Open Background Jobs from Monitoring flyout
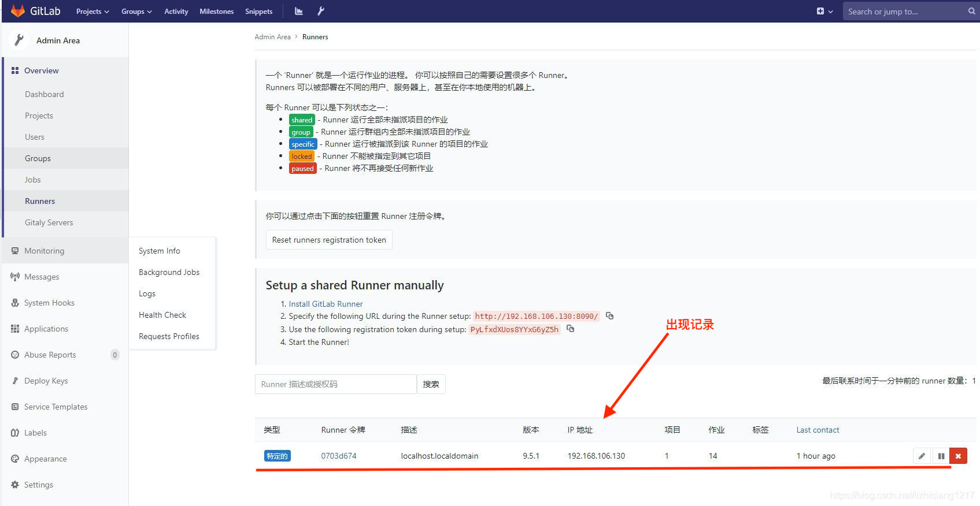Screen dimensions: 980x506 [x=169, y=272]
